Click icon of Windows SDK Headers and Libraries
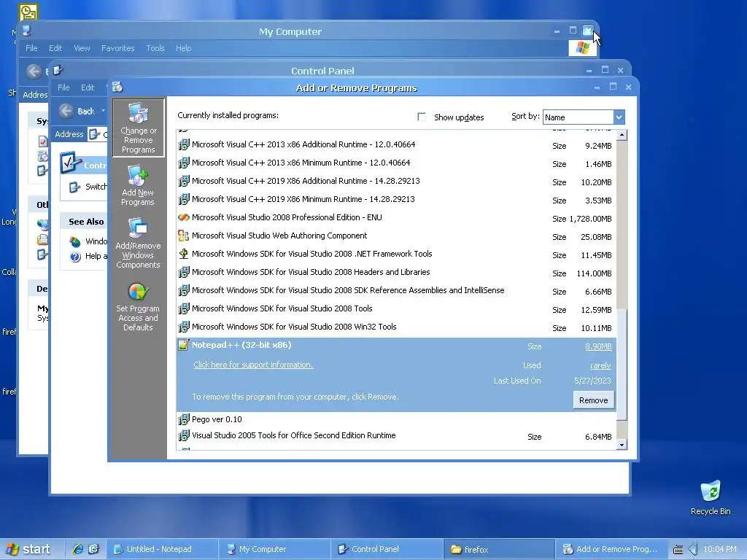The width and height of the screenshot is (747, 560). point(183,272)
